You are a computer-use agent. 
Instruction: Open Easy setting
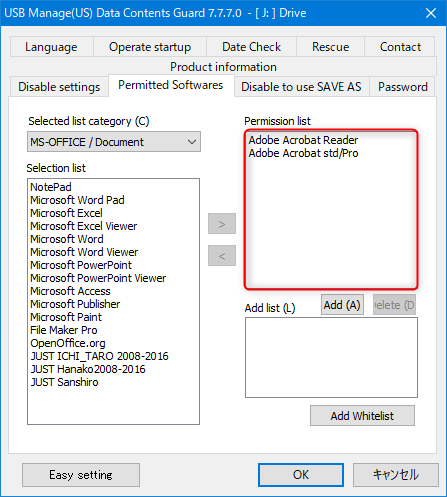(x=81, y=475)
